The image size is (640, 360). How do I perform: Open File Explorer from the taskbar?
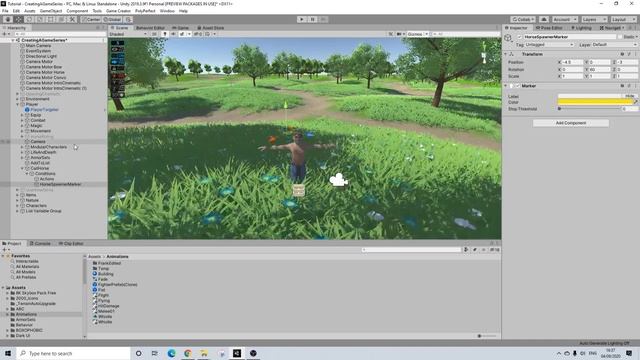tap(204, 353)
